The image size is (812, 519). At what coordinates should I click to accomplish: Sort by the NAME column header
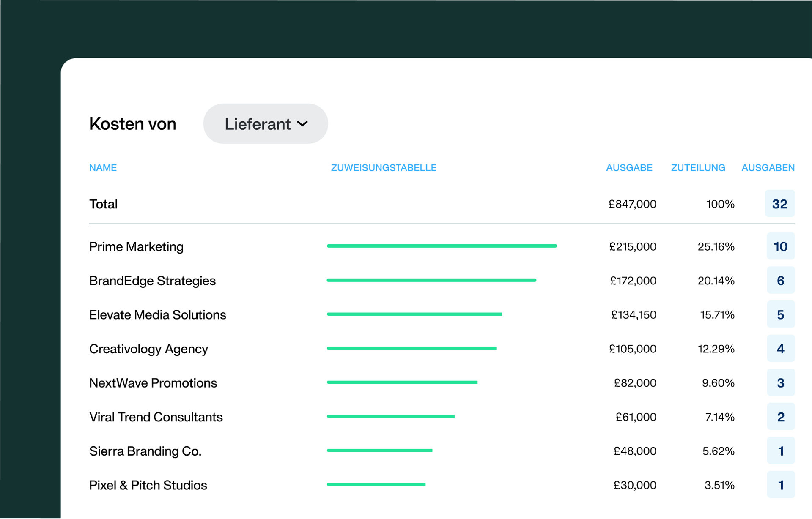point(103,168)
